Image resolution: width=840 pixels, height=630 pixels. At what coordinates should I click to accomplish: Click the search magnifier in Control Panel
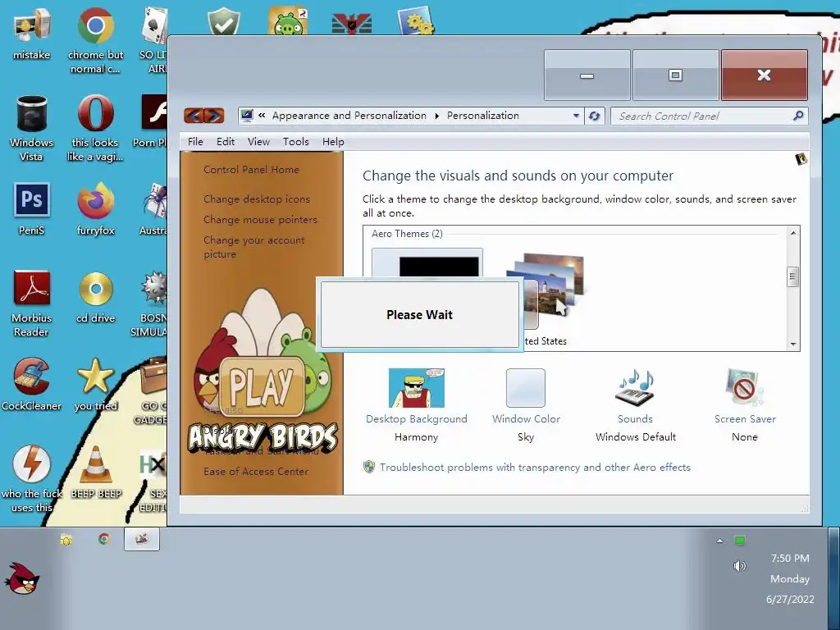click(798, 115)
